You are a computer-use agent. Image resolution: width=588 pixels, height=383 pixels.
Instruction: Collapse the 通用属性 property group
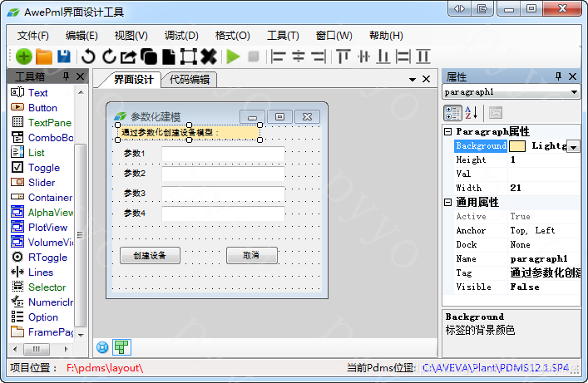pos(448,202)
